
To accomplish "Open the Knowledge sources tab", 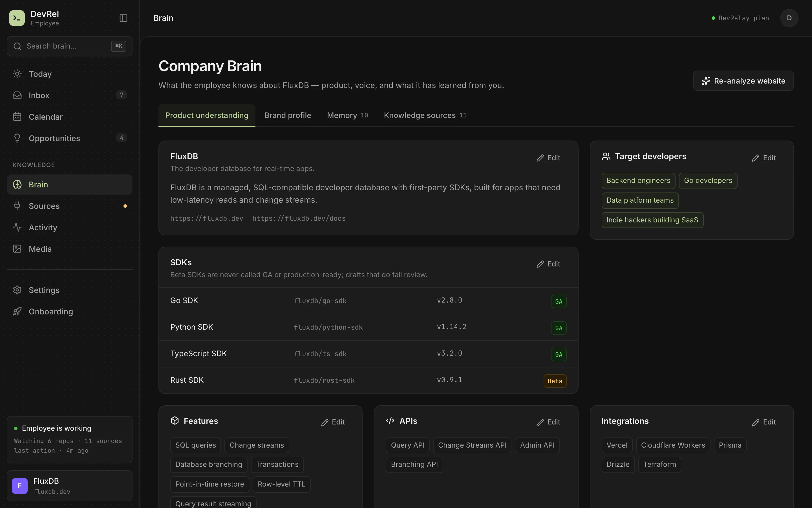I will (425, 115).
